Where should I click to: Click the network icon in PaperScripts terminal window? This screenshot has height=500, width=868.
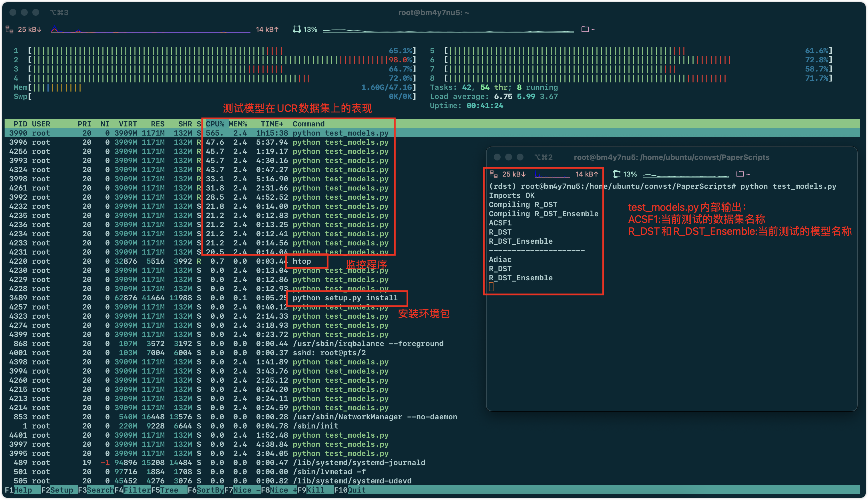tap(493, 174)
